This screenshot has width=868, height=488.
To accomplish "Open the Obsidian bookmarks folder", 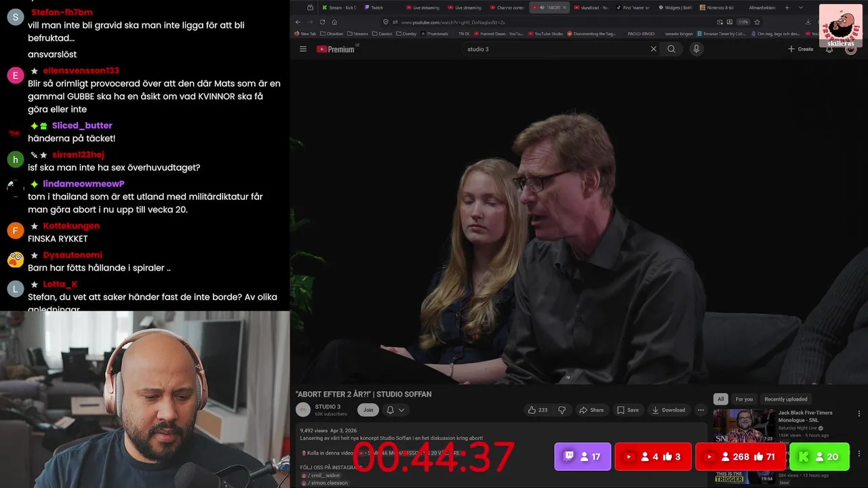I will point(332,33).
